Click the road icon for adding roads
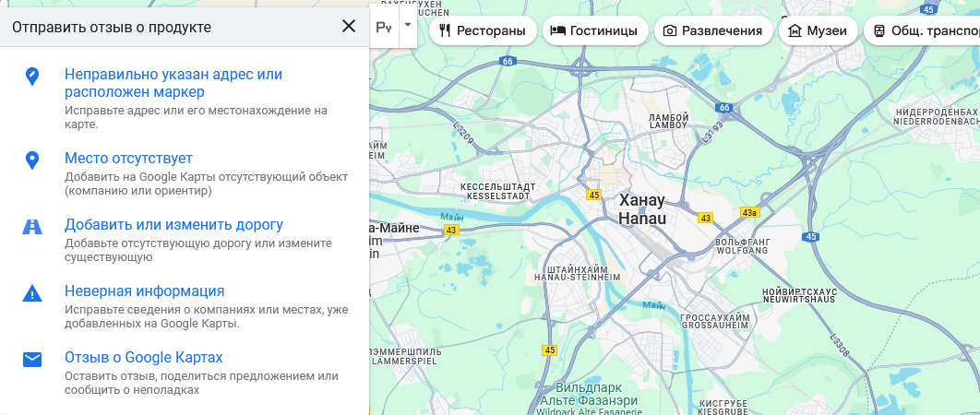The height and width of the screenshot is (415, 980). pyautogui.click(x=32, y=227)
